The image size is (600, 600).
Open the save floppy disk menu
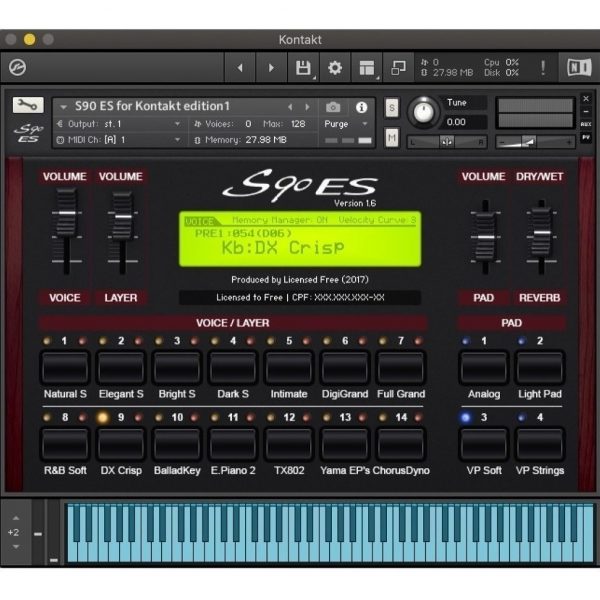click(x=303, y=68)
